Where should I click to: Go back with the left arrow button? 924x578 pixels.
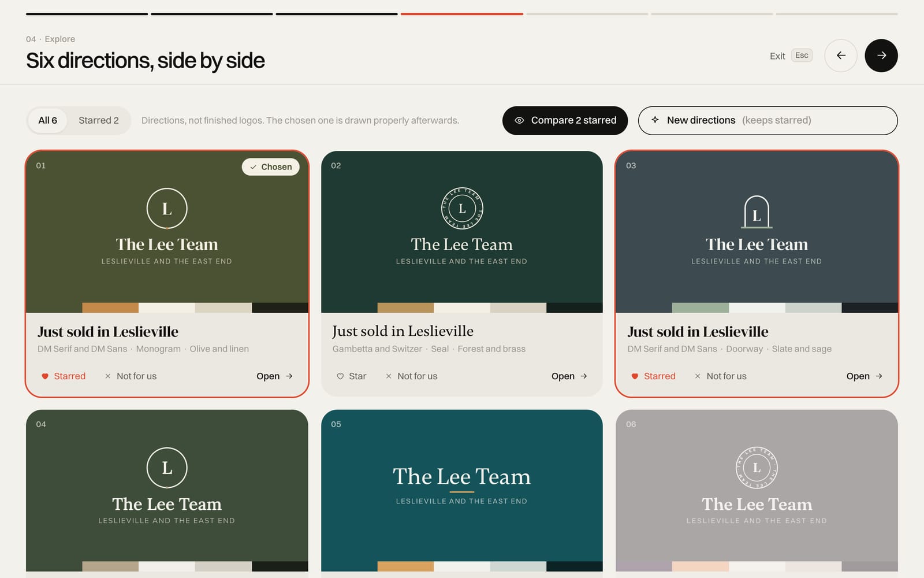coord(841,55)
